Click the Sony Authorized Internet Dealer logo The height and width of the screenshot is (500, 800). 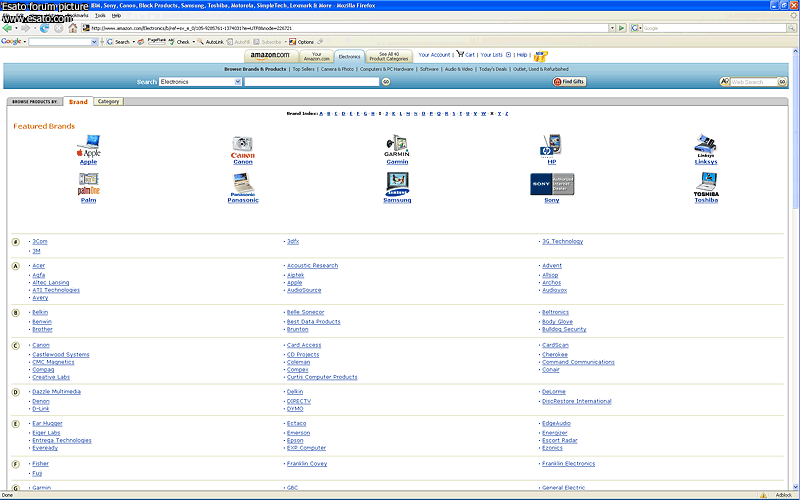point(552,184)
